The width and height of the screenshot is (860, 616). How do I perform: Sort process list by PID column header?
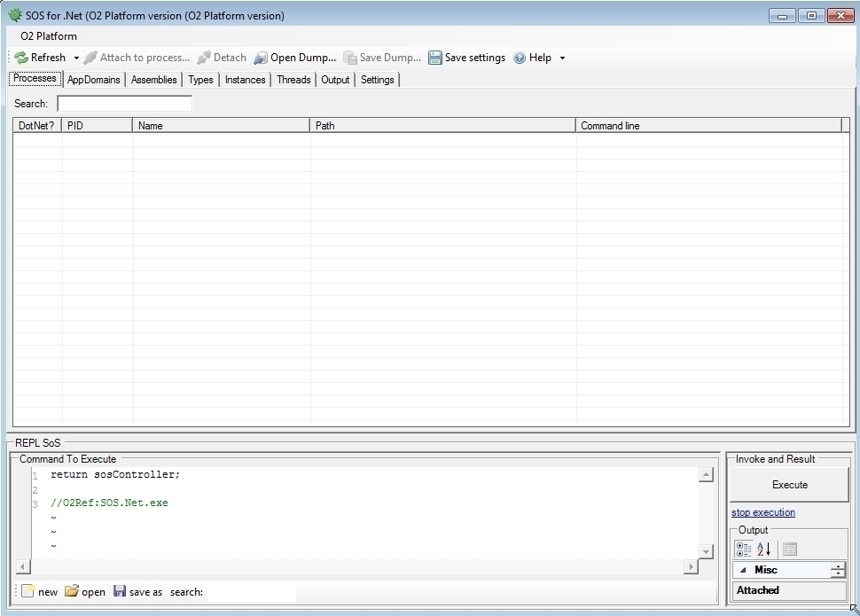click(x=98, y=126)
